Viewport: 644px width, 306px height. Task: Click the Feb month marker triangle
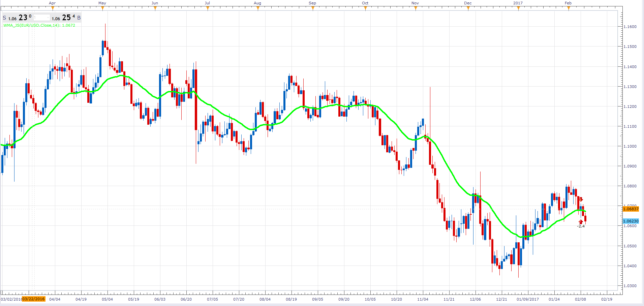(x=569, y=8)
